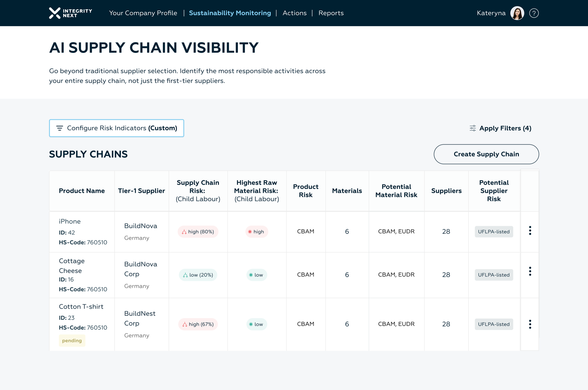Open the iPhone row three-dot menu
588x390 pixels.
pos(530,231)
